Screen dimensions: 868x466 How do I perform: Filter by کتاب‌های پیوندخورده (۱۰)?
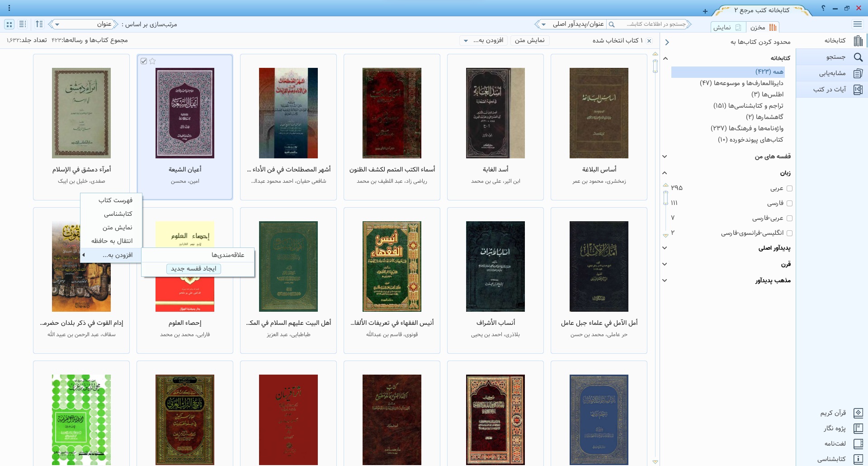[750, 140]
